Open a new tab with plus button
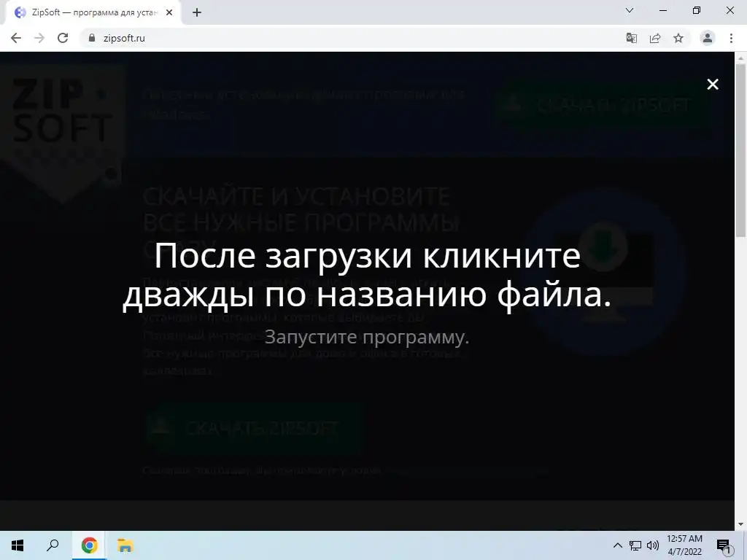Viewport: 747px width, 560px height. 197,13
